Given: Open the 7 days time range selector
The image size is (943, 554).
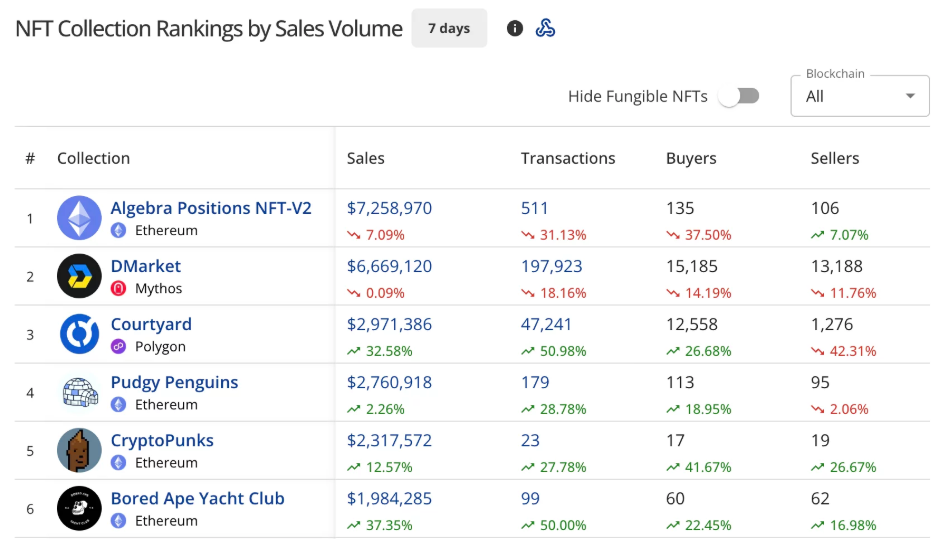Looking at the screenshot, I should pos(449,28).
